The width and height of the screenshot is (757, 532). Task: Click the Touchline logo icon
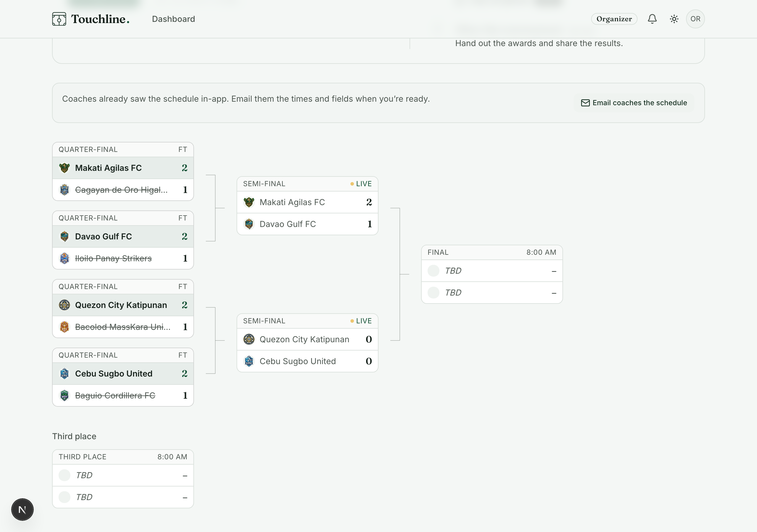[59, 19]
